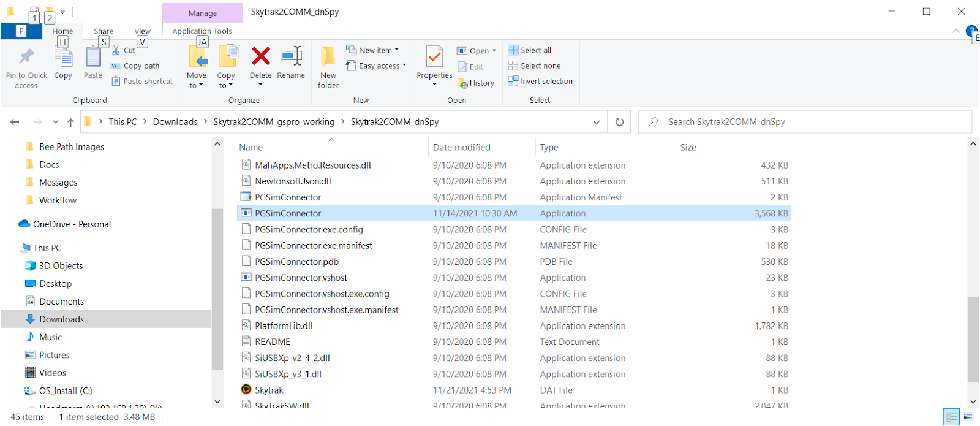Viewport: 980px width, 426px height.
Task: Open the File menu tab
Action: click(21, 31)
